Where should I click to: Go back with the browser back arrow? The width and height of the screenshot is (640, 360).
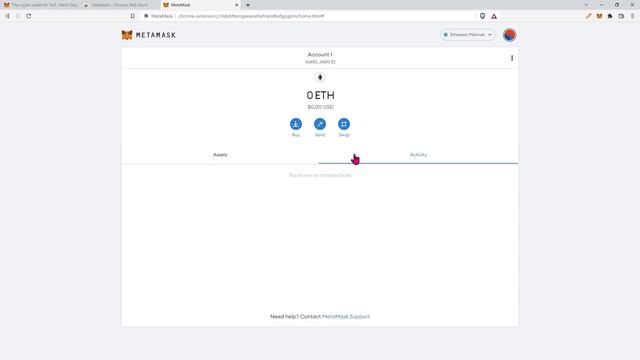(x=7, y=16)
